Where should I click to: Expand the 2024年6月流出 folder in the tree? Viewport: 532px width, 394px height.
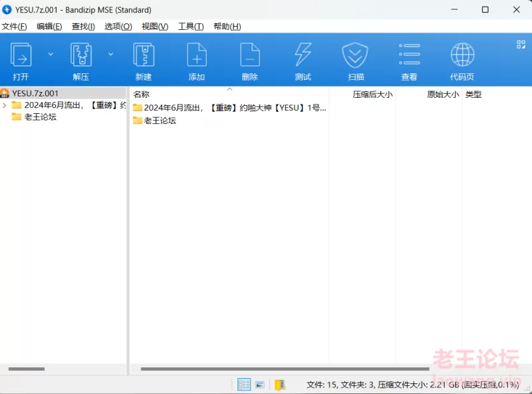click(x=5, y=105)
